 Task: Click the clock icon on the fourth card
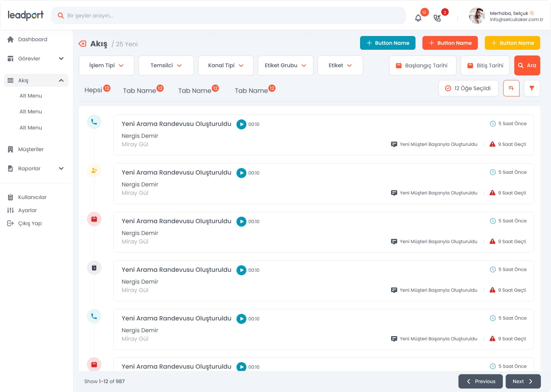pos(493,269)
